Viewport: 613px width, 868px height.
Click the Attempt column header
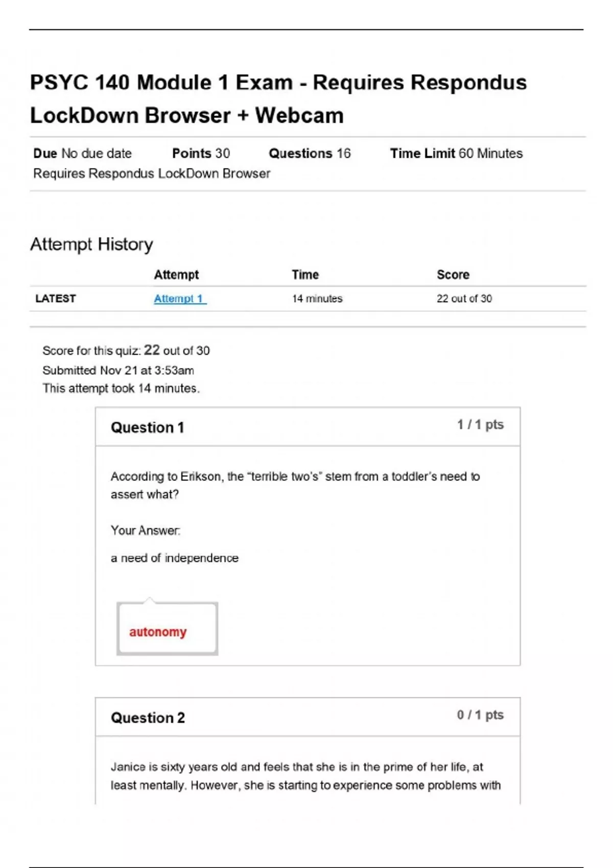point(176,275)
